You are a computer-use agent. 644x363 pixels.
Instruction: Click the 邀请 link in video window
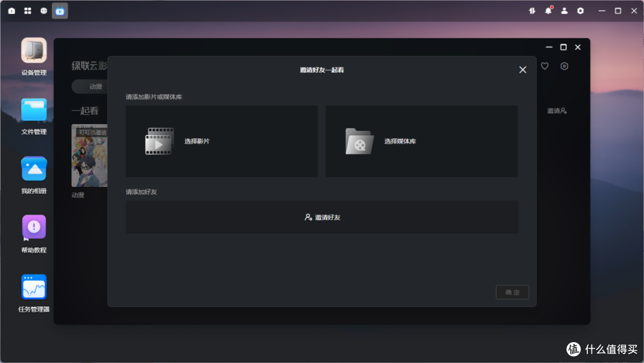click(x=557, y=110)
